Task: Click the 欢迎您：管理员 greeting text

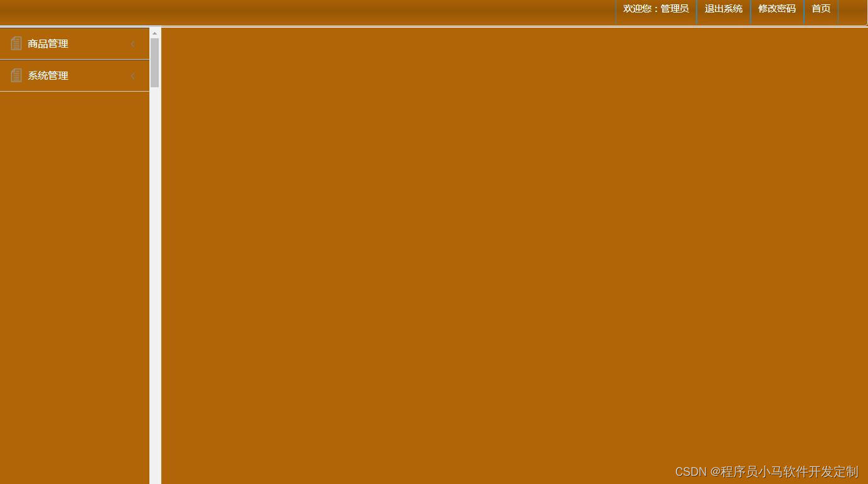Action: click(x=656, y=9)
